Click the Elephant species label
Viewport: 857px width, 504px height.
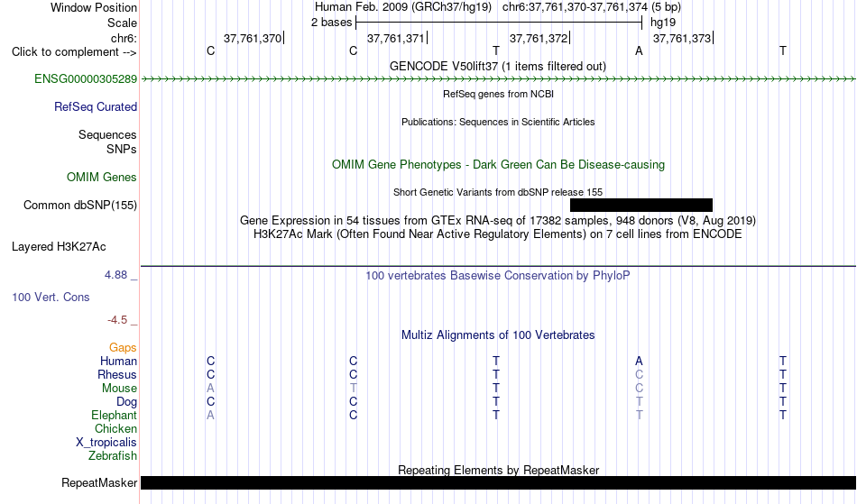(115, 416)
